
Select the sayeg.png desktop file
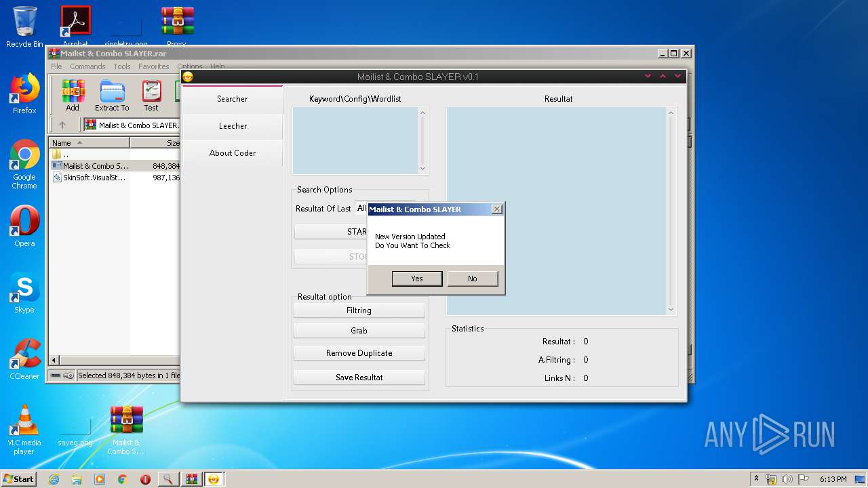click(75, 431)
